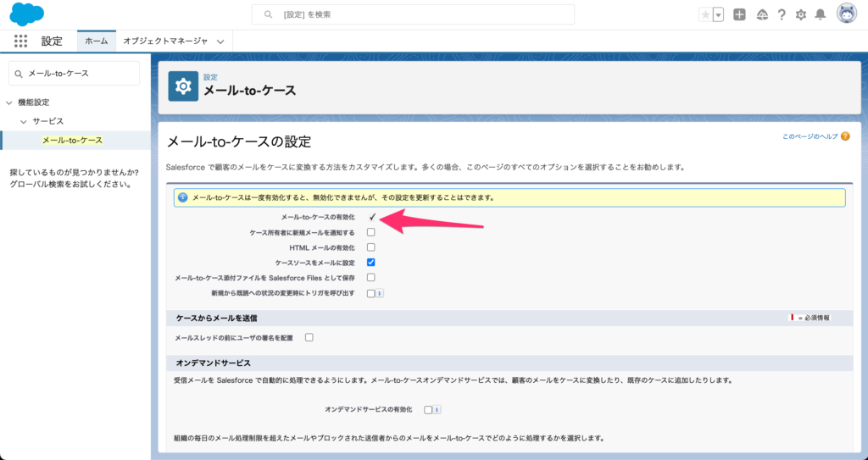
Task: Open the オブジェクトマネージャ tab dropdown chevron
Action: tap(220, 42)
